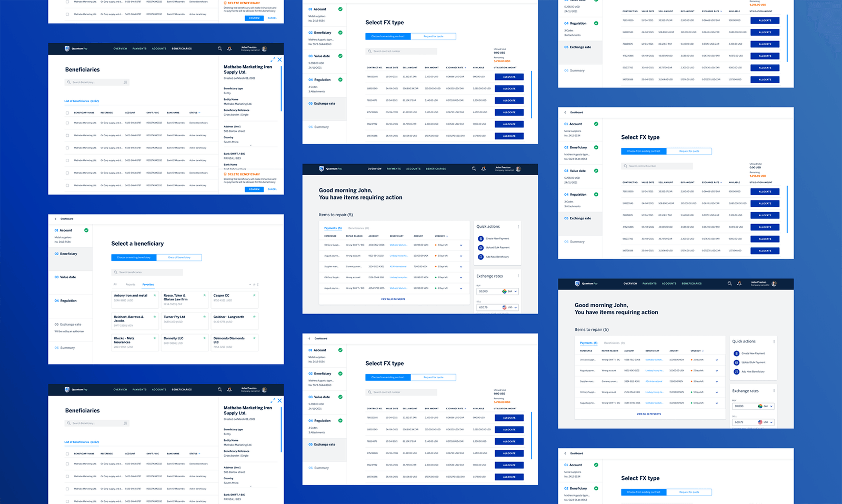The image size is (842, 504).
Task: Open Quick actions kebab menu in center dashboard
Action: point(518,227)
